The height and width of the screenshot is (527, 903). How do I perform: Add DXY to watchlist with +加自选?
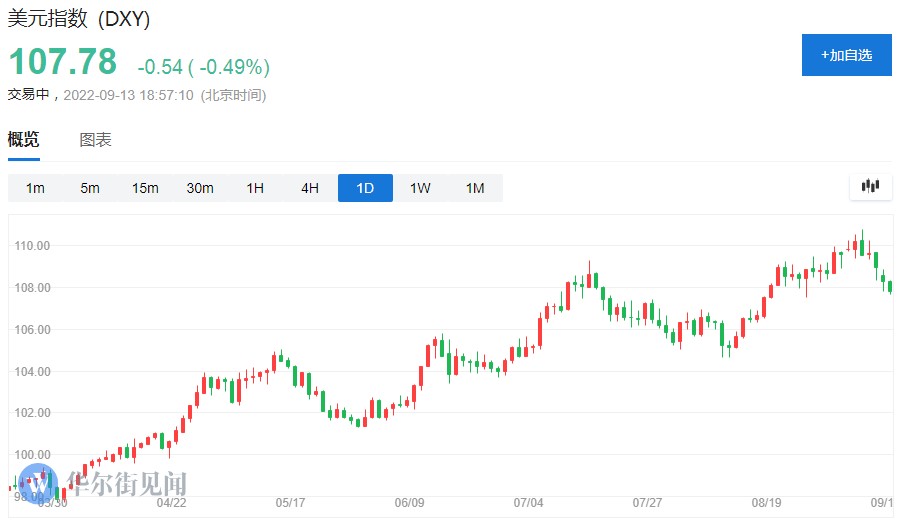[846, 55]
